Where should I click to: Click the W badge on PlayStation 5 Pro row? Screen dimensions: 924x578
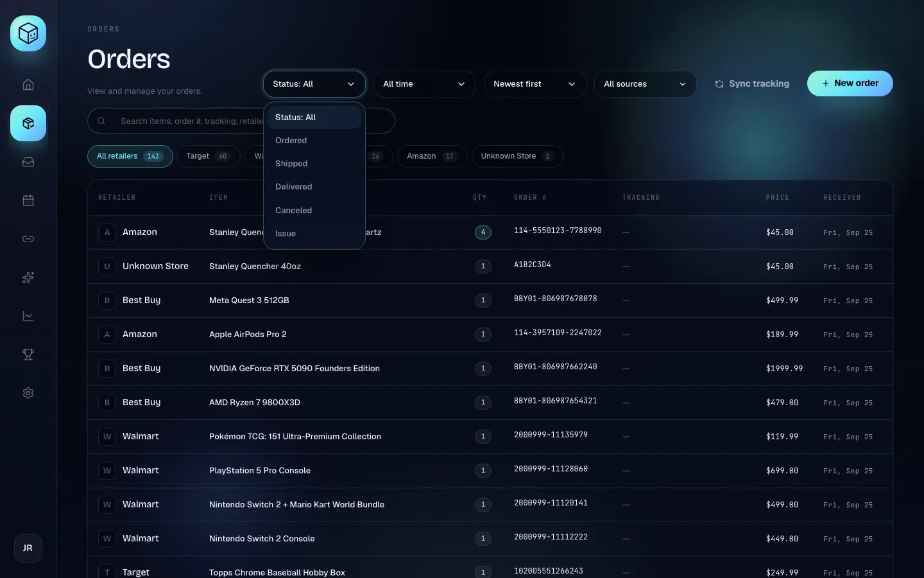107,471
